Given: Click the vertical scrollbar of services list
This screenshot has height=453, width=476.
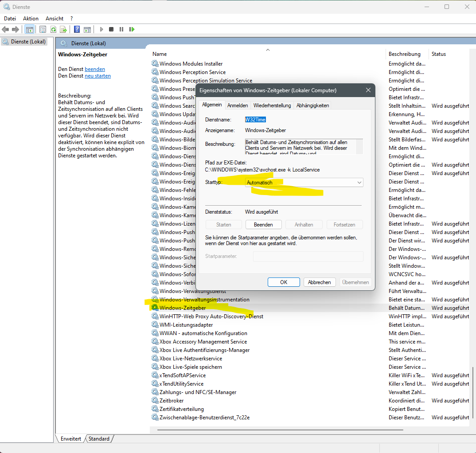Looking at the screenshot, I should 473,393.
